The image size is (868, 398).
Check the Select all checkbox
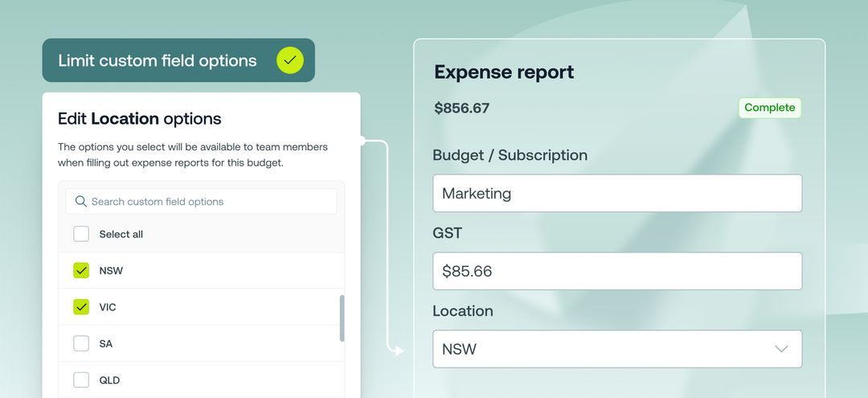81,234
